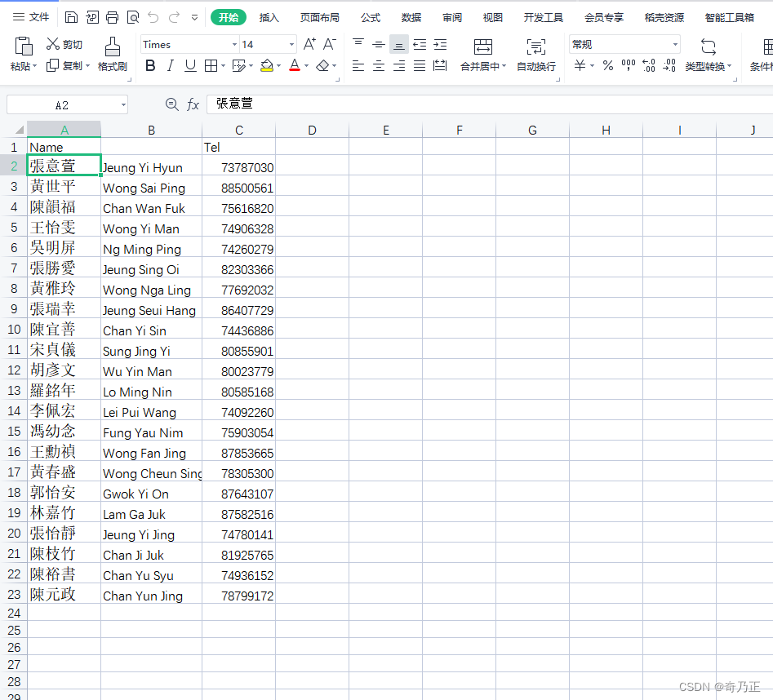Click the Print icon
The height and width of the screenshot is (700, 773).
click(113, 18)
